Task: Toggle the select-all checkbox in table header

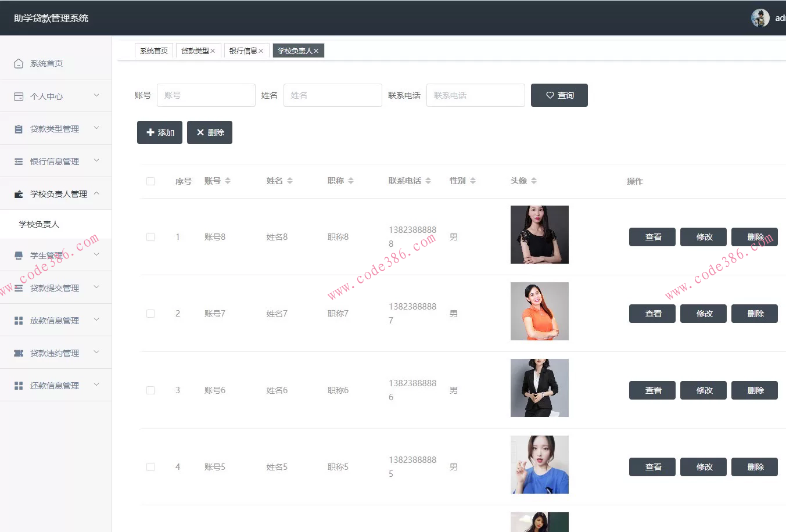Action: click(150, 181)
